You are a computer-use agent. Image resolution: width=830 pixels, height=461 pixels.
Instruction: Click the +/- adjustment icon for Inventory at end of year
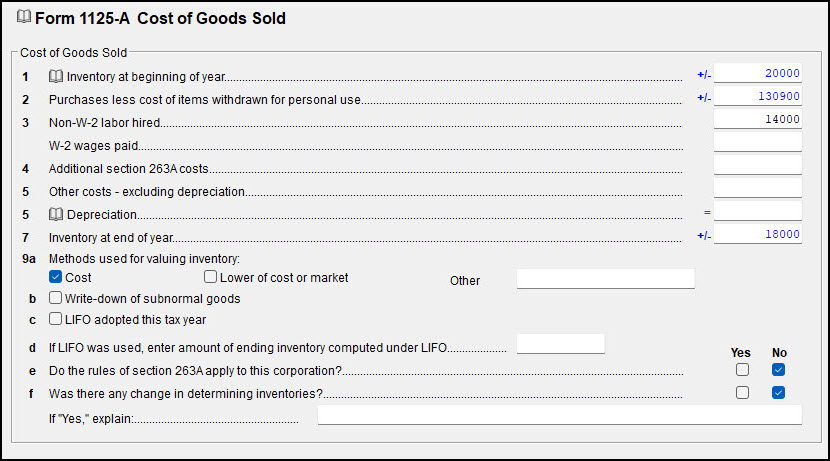click(704, 236)
